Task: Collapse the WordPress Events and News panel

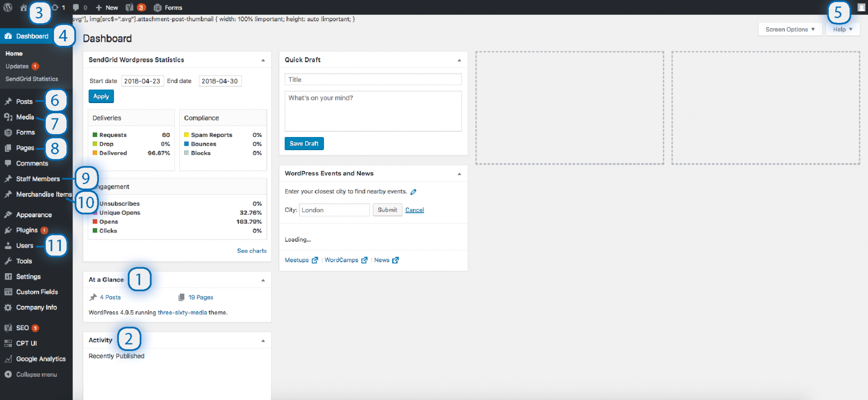Action: 459,174
